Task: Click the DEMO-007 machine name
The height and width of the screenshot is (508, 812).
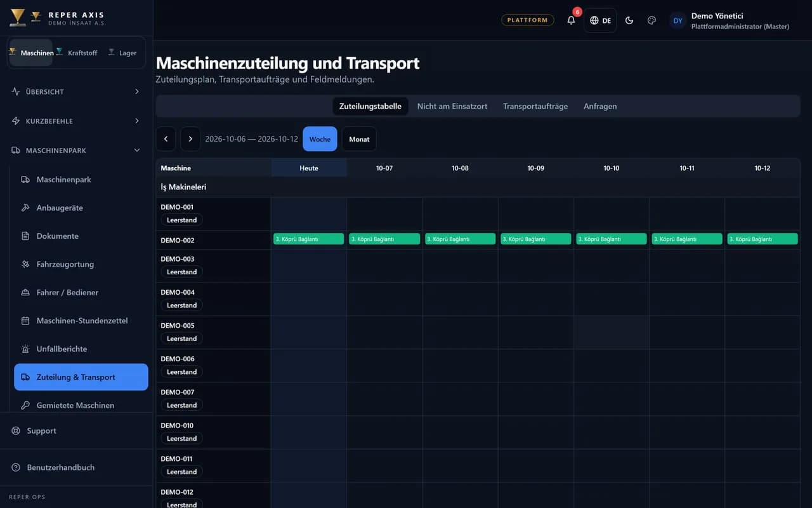Action: tap(178, 392)
